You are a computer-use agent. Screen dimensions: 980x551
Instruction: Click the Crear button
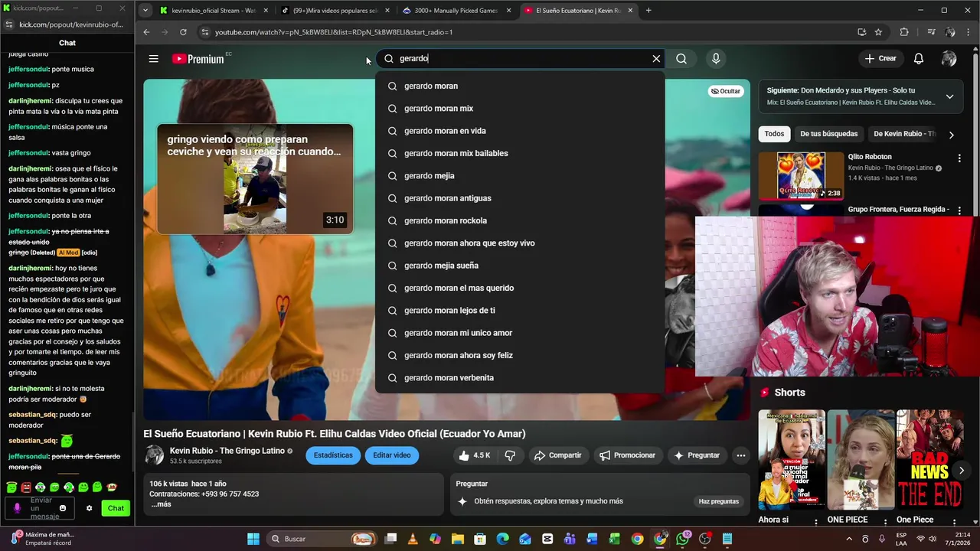coord(880,59)
